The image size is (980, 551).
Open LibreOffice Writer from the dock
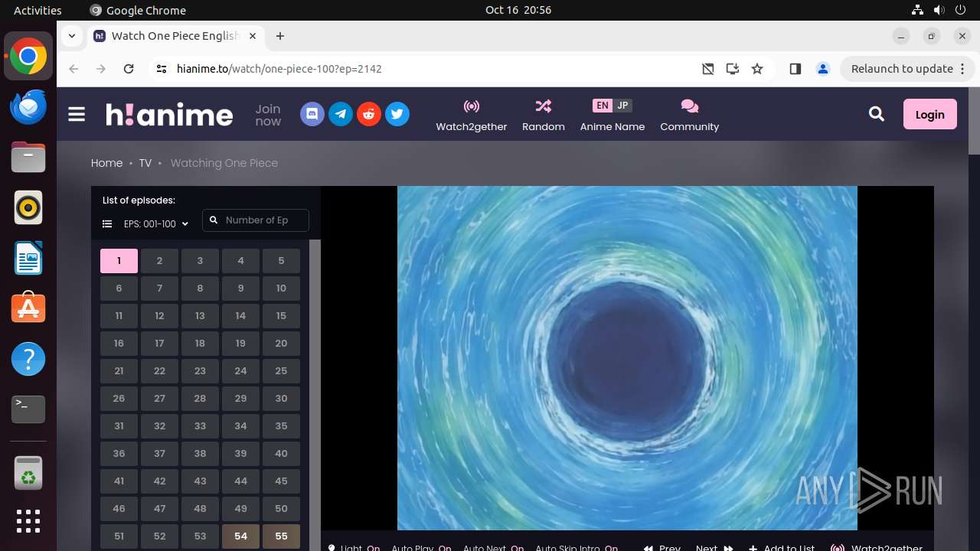[x=28, y=258]
